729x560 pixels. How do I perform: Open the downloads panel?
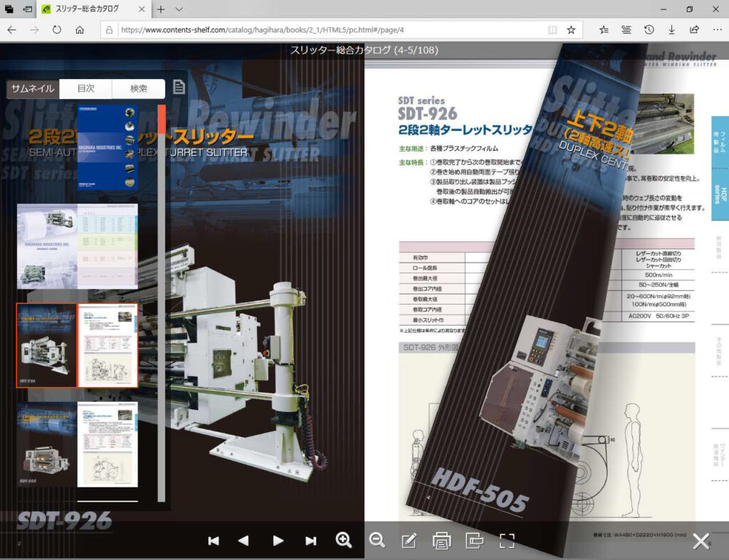(x=671, y=30)
